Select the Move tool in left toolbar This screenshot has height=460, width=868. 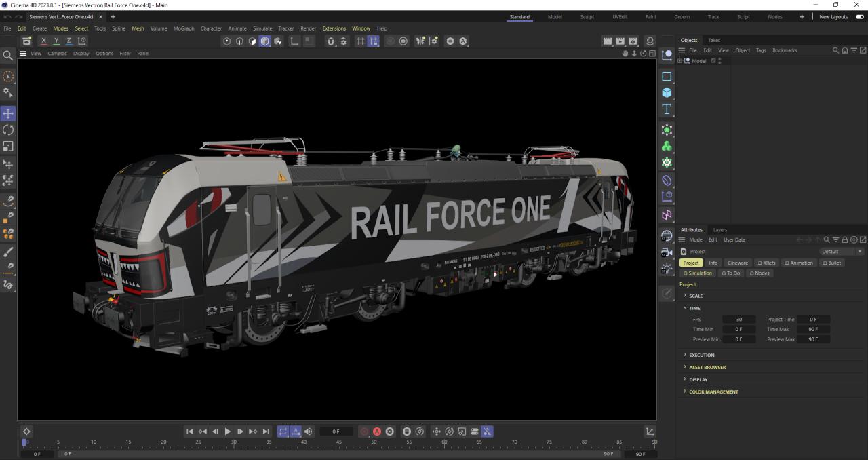pyautogui.click(x=8, y=113)
